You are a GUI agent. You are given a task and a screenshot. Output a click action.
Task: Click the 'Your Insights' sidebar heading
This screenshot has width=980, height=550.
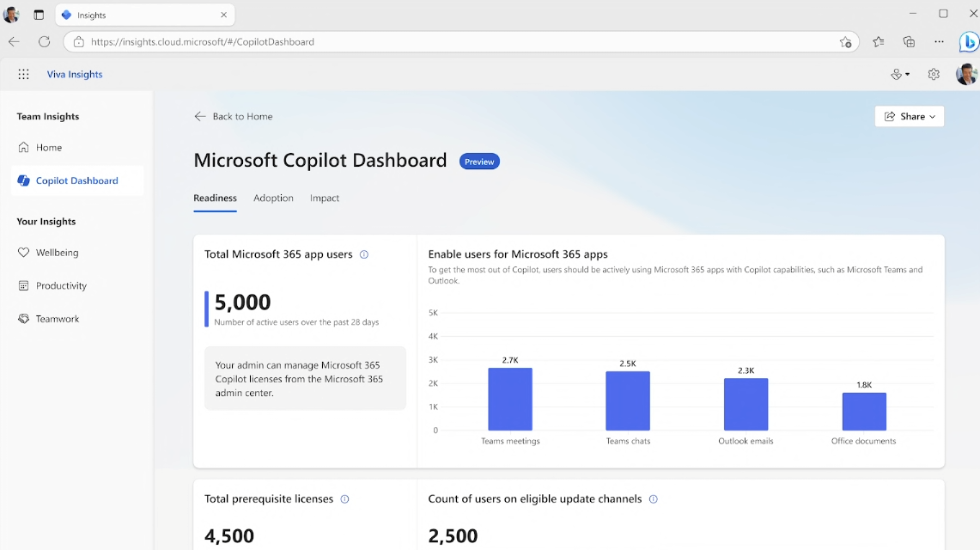[x=46, y=221]
